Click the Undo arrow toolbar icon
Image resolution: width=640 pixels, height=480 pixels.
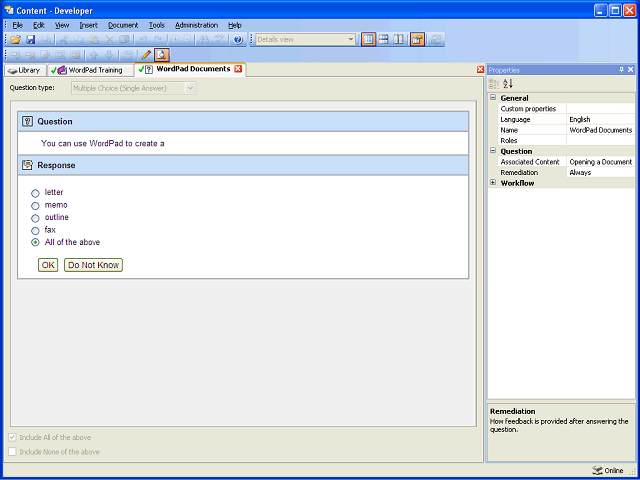coord(143,40)
